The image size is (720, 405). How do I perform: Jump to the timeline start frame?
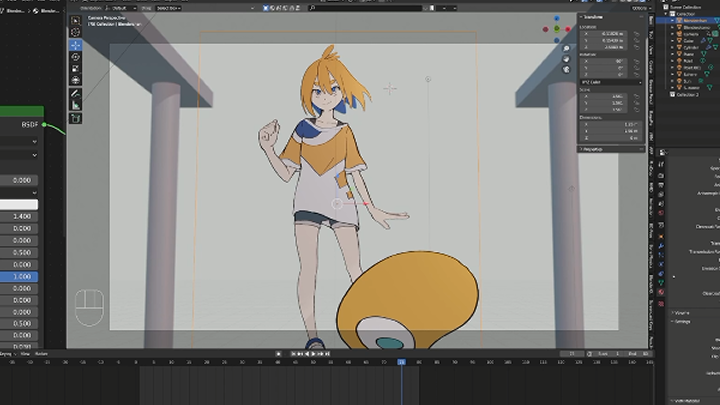click(x=293, y=354)
